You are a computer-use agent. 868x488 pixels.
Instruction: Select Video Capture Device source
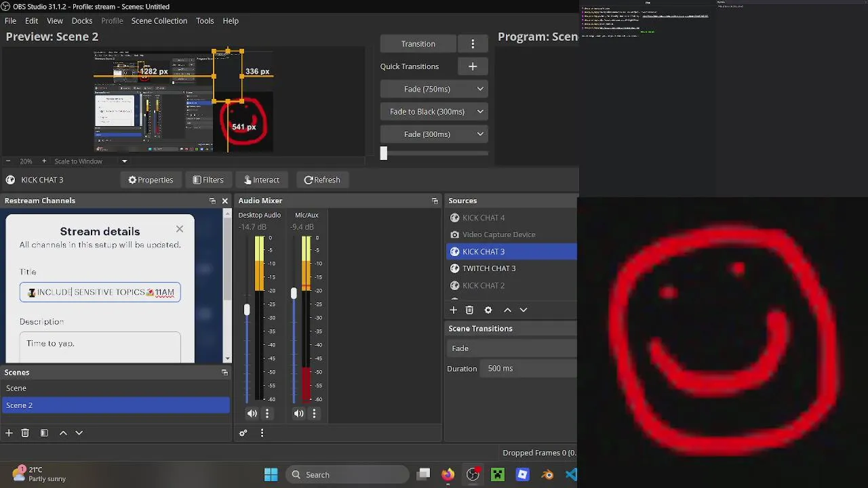point(511,235)
